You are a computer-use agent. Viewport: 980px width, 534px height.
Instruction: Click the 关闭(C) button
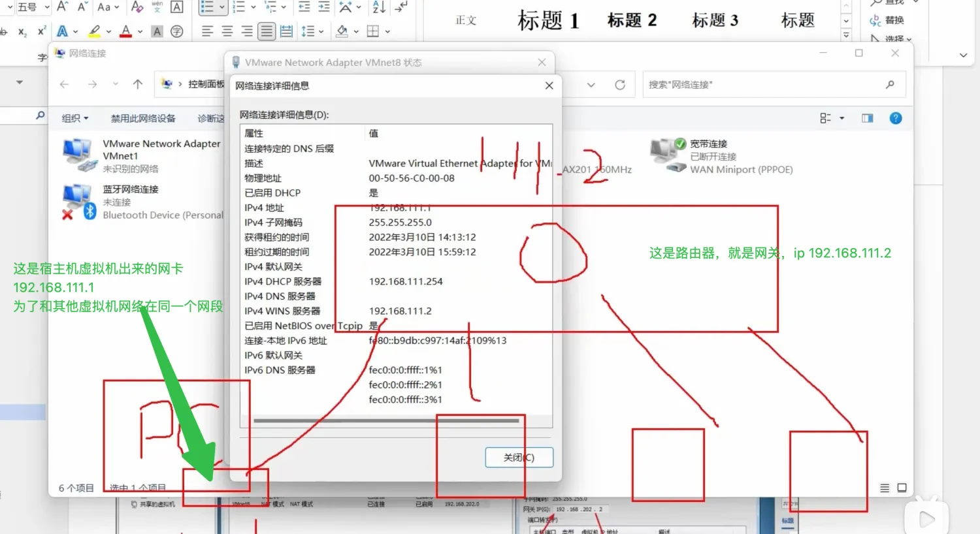click(x=519, y=458)
